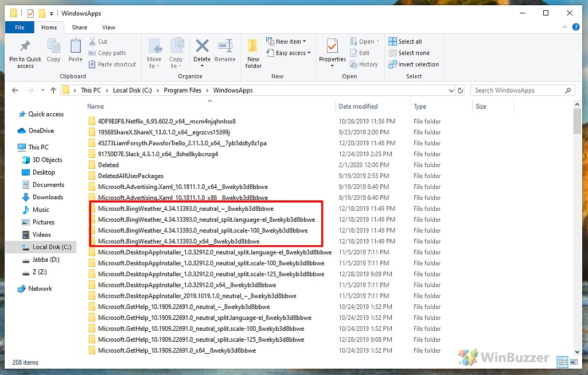Click the title bar Properties checkmark icon
Screen dimensions: 588x375
pyautogui.click(x=31, y=14)
